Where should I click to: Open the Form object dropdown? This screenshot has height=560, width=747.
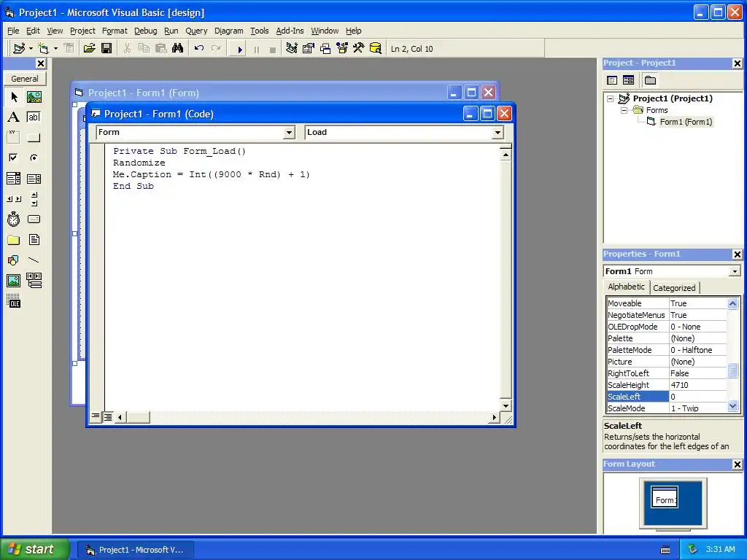(x=289, y=133)
